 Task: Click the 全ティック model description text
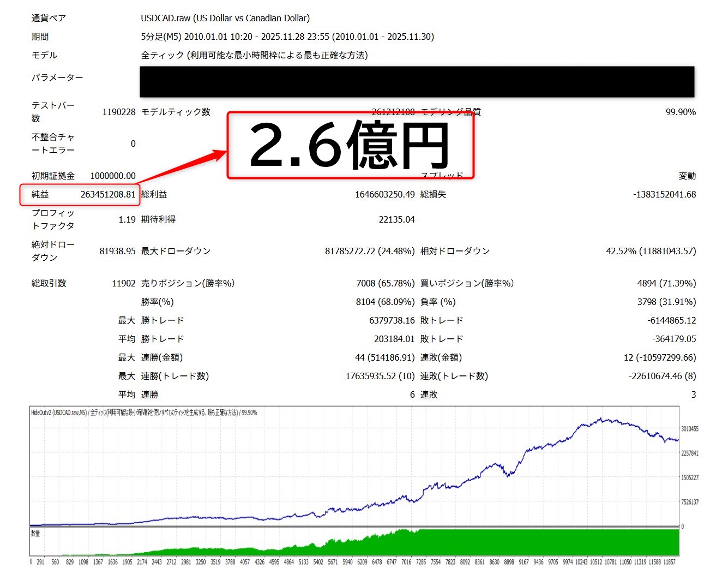pos(254,55)
